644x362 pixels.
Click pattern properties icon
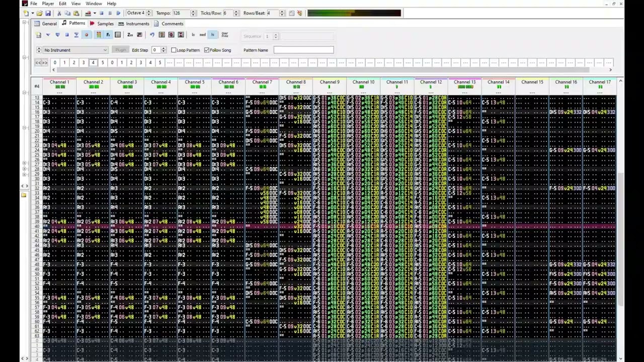(x=162, y=35)
